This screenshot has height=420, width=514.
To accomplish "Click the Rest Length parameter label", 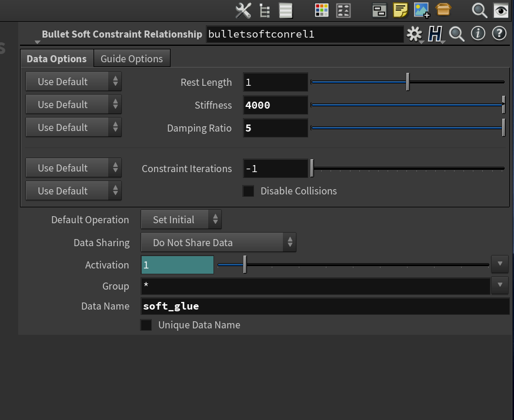I will pyautogui.click(x=206, y=82).
